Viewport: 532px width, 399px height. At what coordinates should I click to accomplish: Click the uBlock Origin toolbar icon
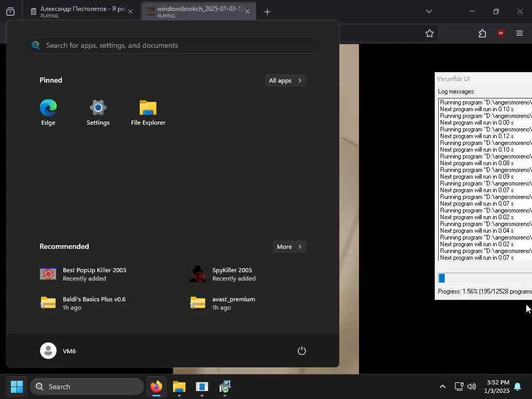point(501,33)
